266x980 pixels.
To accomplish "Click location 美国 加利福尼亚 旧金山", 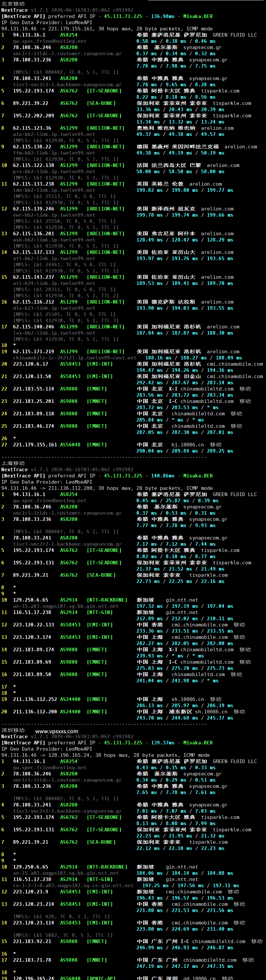I will click(169, 377).
